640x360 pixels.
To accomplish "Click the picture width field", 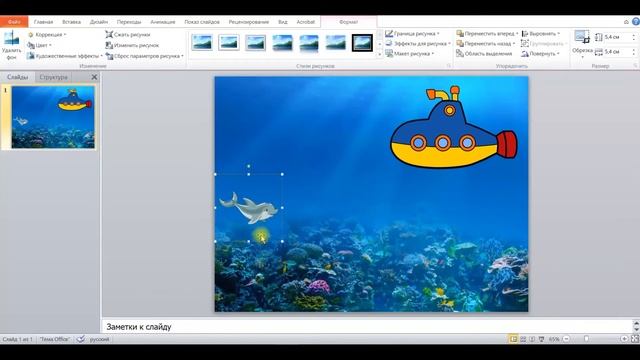I will pos(616,52).
